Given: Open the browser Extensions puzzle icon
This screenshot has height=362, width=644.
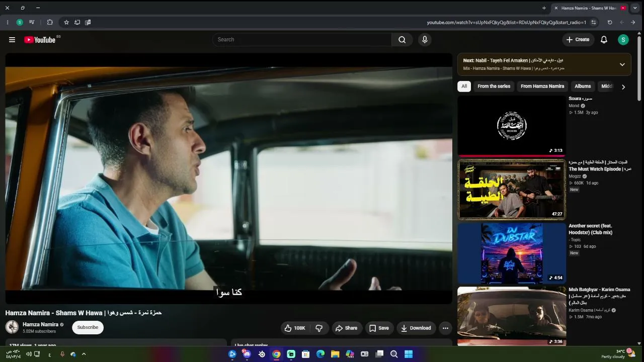Looking at the screenshot, I should click(x=50, y=22).
